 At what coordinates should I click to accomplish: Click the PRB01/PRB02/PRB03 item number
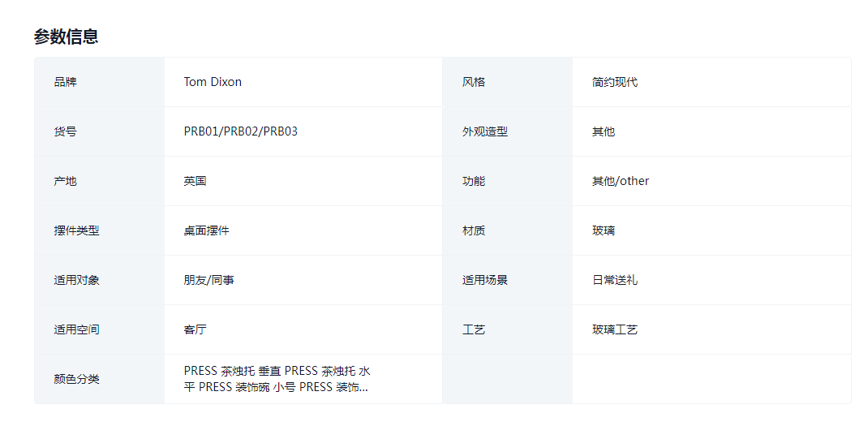241,131
